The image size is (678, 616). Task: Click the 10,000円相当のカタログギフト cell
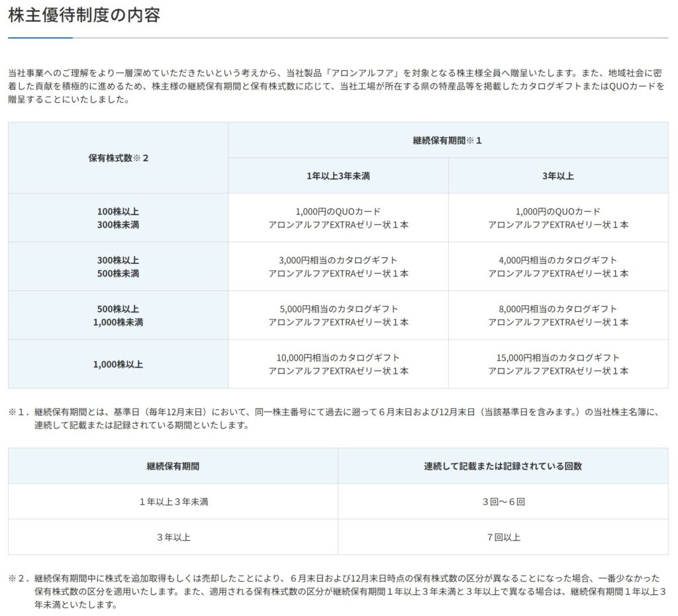point(338,364)
